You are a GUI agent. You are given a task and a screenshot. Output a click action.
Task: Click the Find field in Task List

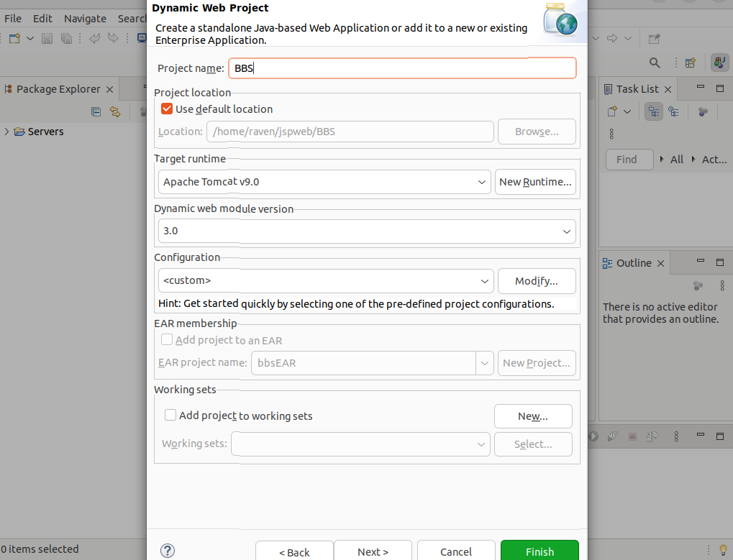[x=629, y=160]
